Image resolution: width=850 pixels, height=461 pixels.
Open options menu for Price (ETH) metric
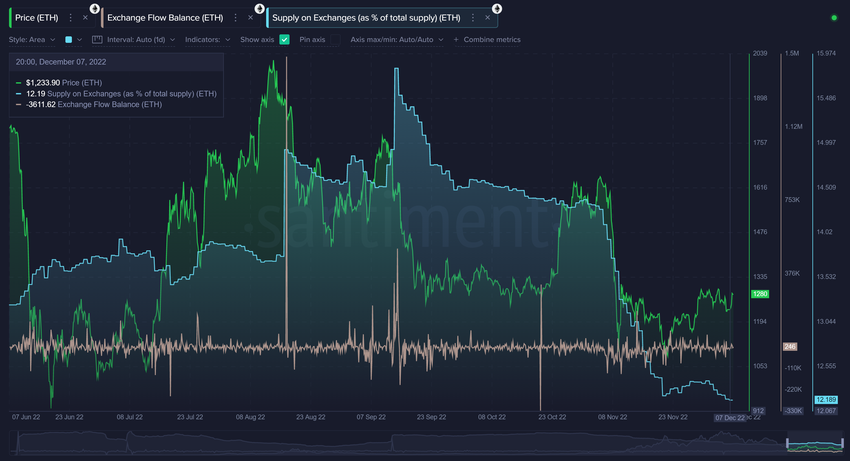pyautogui.click(x=70, y=18)
